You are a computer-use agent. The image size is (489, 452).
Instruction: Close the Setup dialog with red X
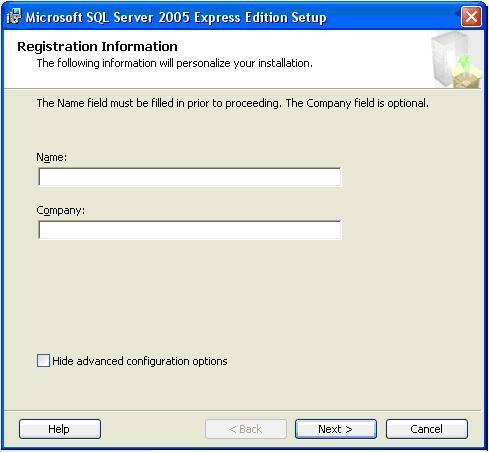[471, 16]
